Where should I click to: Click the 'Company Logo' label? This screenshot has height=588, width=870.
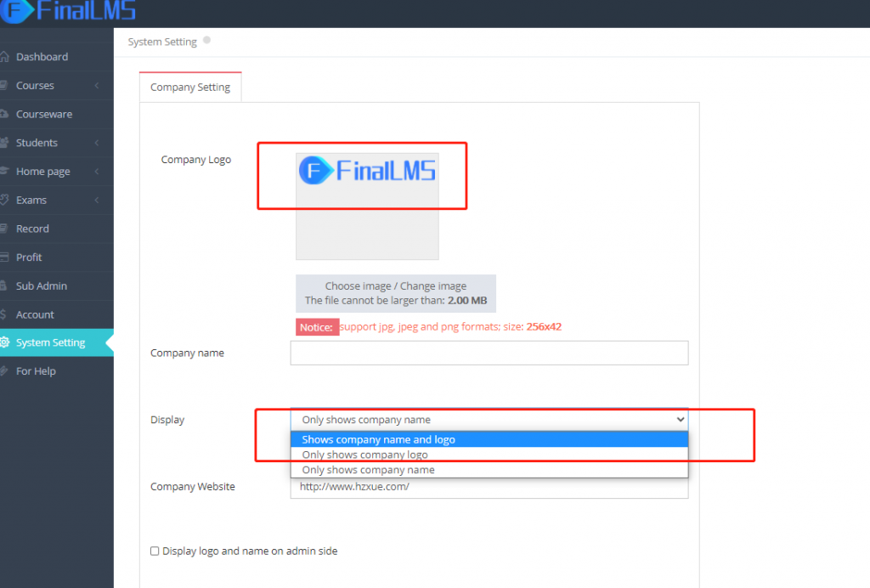point(196,160)
